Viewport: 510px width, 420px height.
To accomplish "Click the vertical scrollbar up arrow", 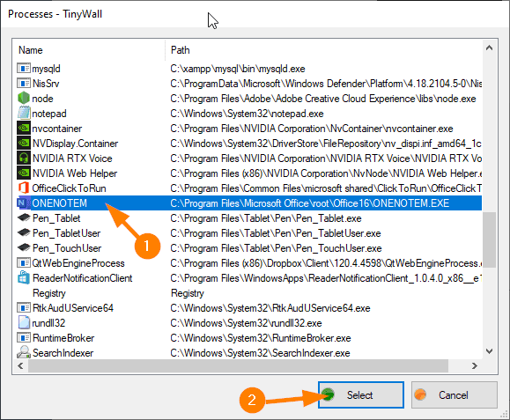I will (489, 48).
